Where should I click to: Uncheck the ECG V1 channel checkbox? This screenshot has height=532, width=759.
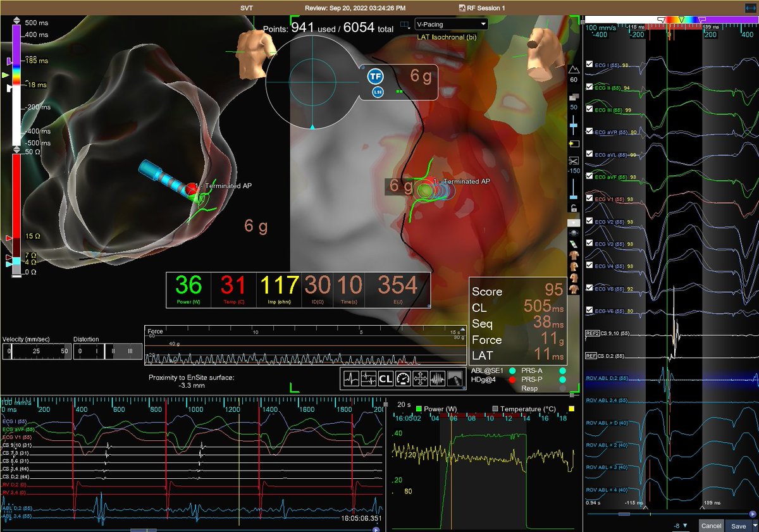coord(589,199)
